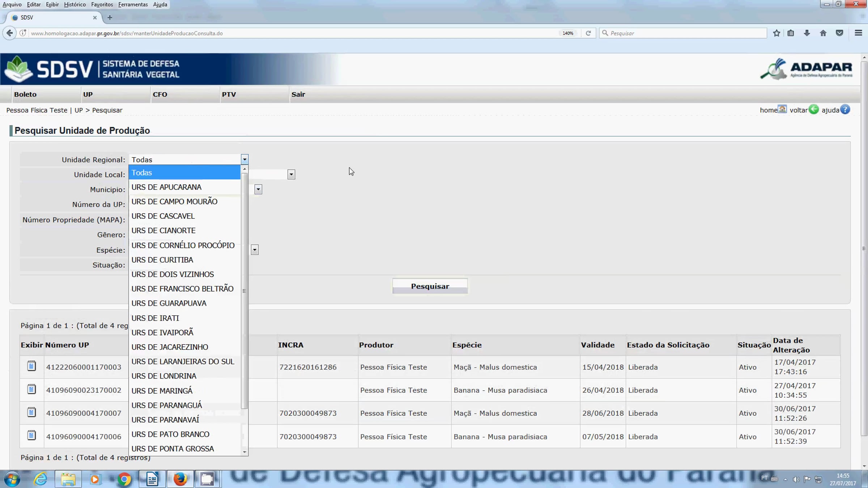Open the home icon in breadcrumb bar
868x488 pixels.
(782, 109)
